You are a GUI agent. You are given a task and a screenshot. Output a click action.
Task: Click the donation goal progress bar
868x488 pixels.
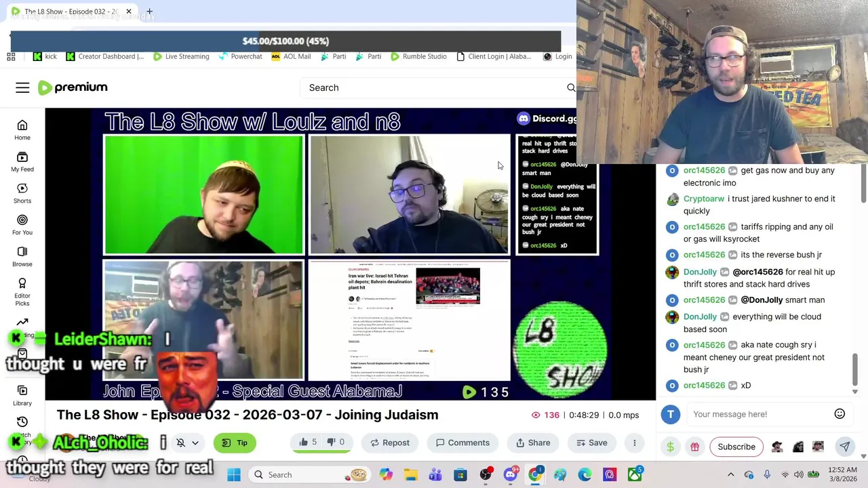(x=285, y=41)
